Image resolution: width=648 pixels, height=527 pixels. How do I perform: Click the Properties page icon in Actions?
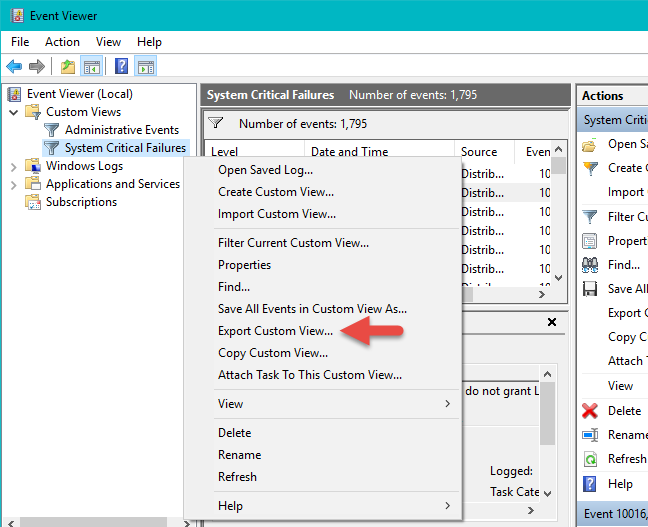(x=590, y=241)
